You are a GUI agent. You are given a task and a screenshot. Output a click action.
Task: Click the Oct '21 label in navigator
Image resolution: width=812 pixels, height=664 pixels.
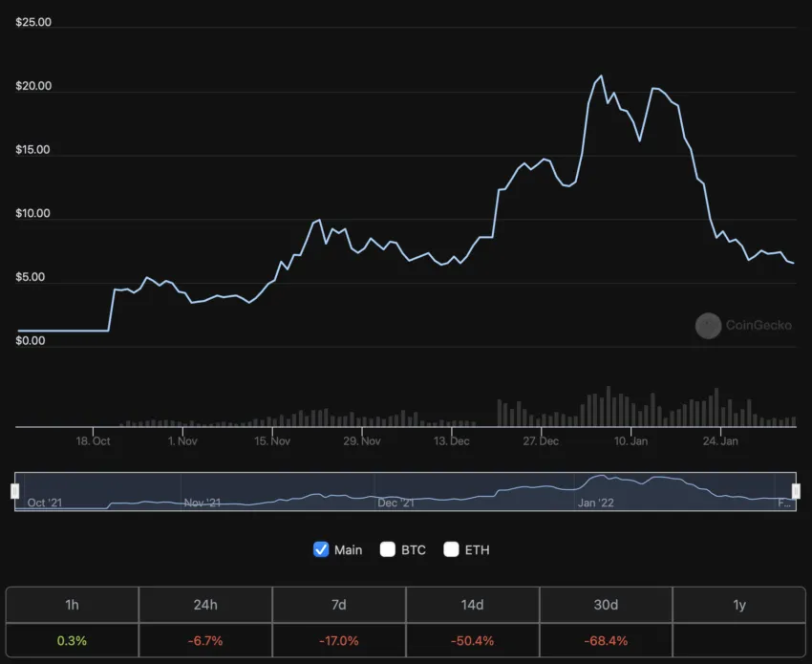click(45, 503)
